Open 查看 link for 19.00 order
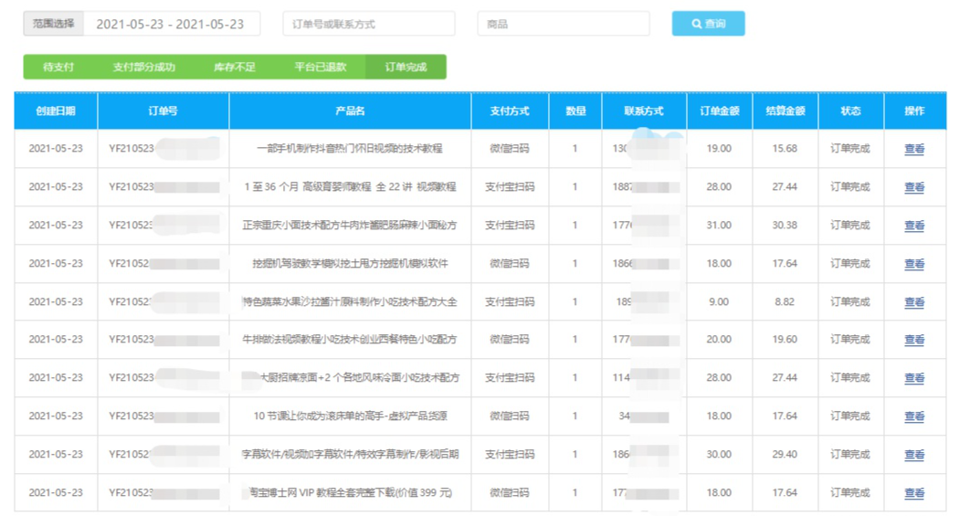The image size is (980, 516). point(913,149)
